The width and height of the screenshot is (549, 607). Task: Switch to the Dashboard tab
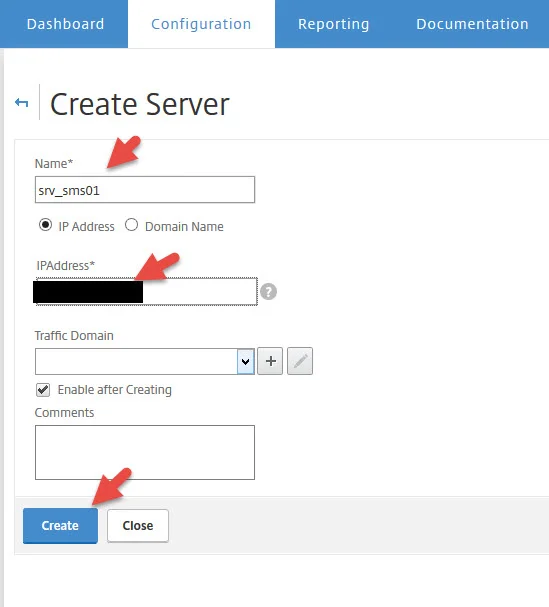pyautogui.click(x=65, y=24)
